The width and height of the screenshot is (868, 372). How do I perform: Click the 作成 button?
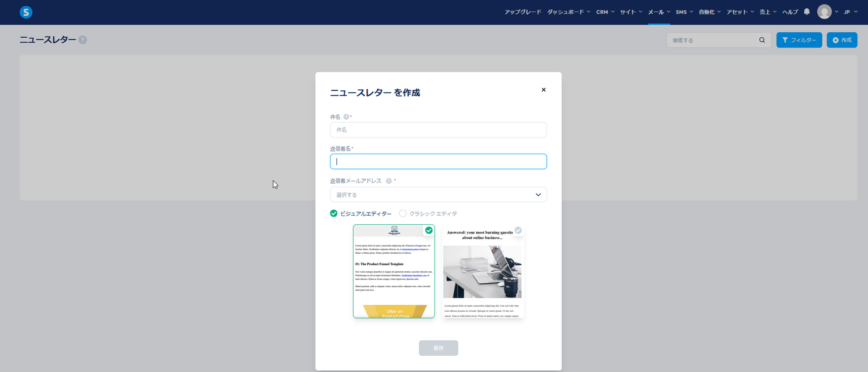[x=842, y=40]
